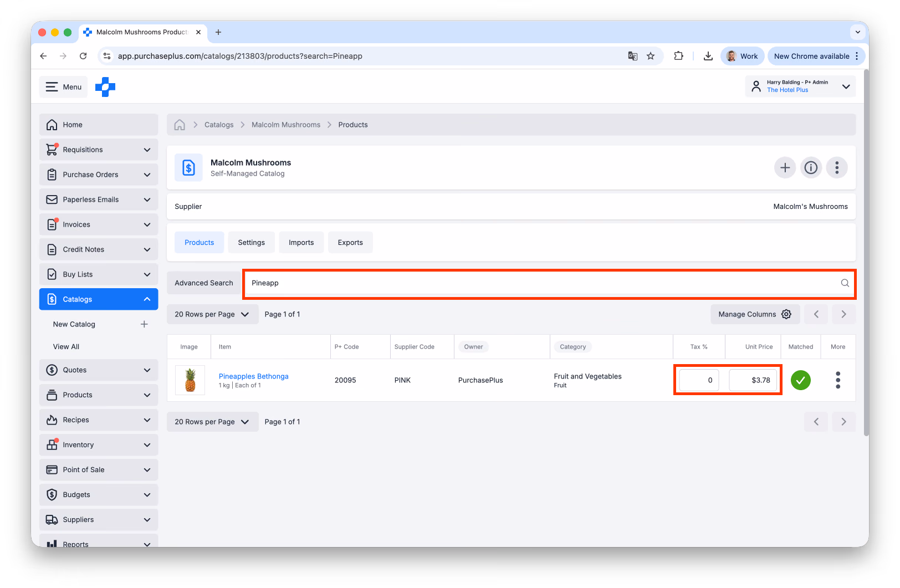Click the Tax % field showing 0
Viewport: 900px width, 588px height.
699,380
